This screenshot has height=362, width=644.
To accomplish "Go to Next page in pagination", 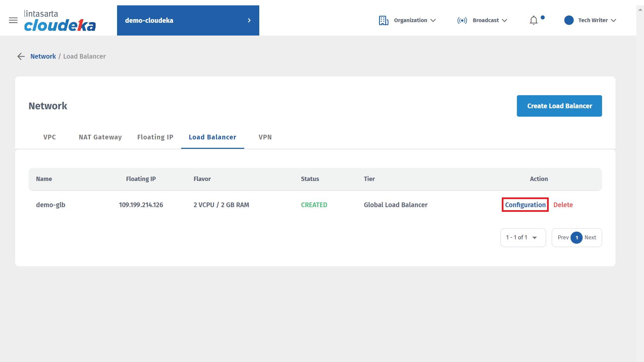I will click(x=590, y=238).
